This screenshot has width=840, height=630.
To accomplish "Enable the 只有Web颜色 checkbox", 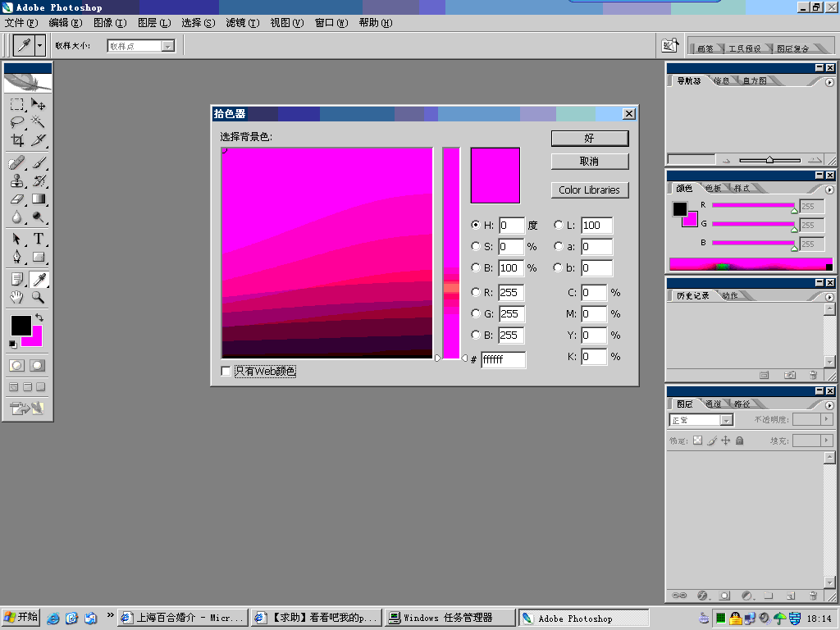I will 226,372.
